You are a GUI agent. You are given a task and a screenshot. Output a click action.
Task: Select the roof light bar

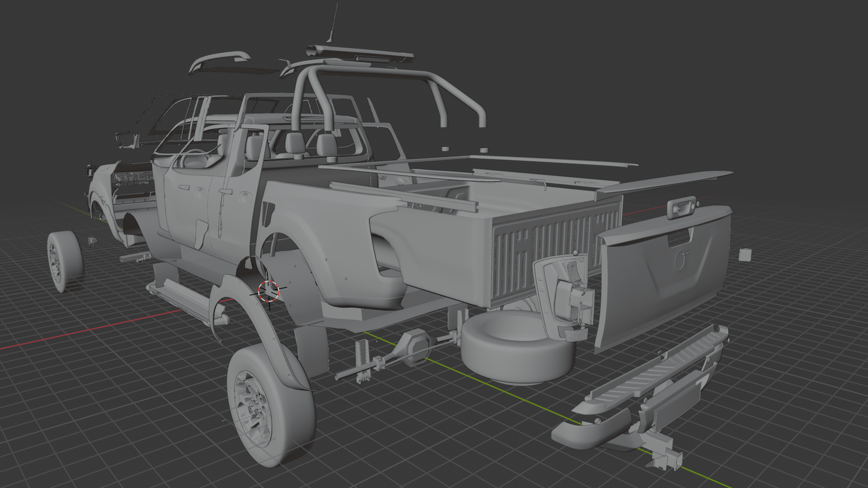360,53
